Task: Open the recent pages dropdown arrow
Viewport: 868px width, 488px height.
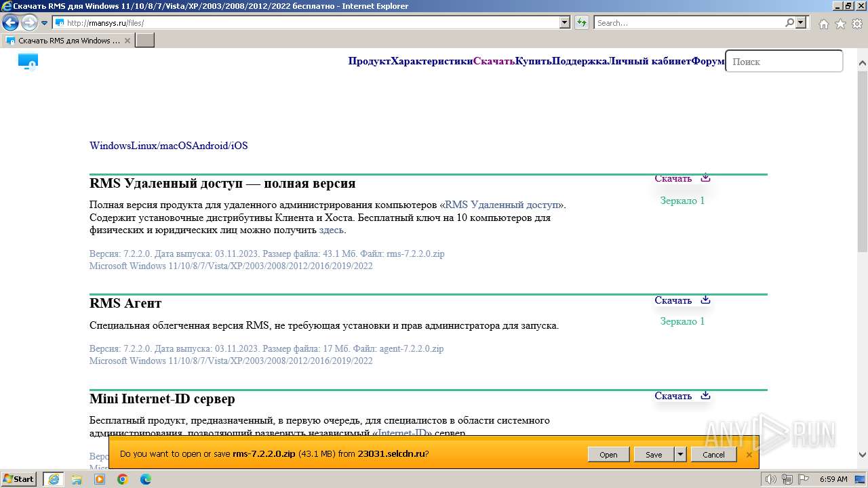Action: point(45,23)
